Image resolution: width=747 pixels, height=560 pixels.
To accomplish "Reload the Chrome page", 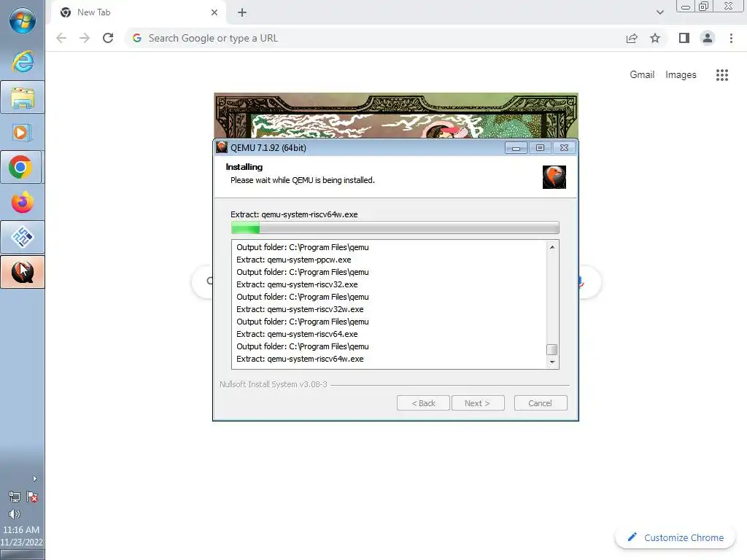I will (x=108, y=38).
